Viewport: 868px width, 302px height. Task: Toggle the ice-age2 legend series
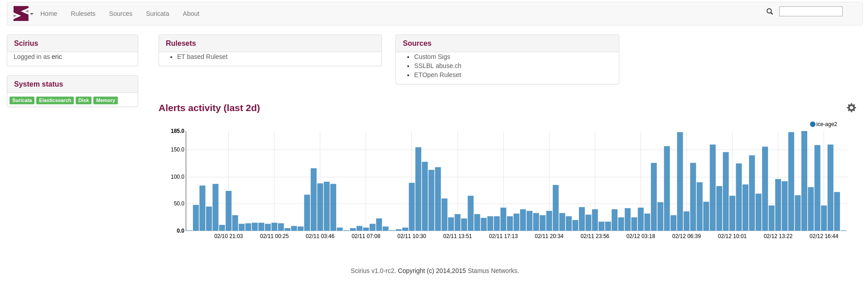(824, 124)
